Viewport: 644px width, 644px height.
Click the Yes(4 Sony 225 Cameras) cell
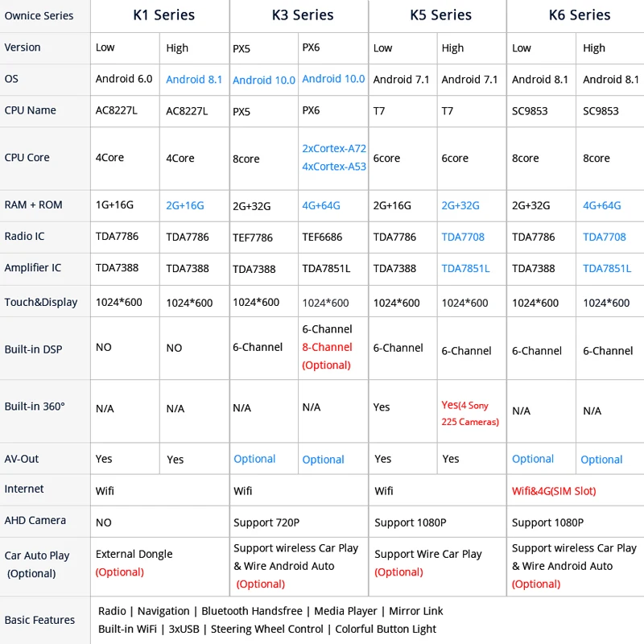tap(470, 413)
